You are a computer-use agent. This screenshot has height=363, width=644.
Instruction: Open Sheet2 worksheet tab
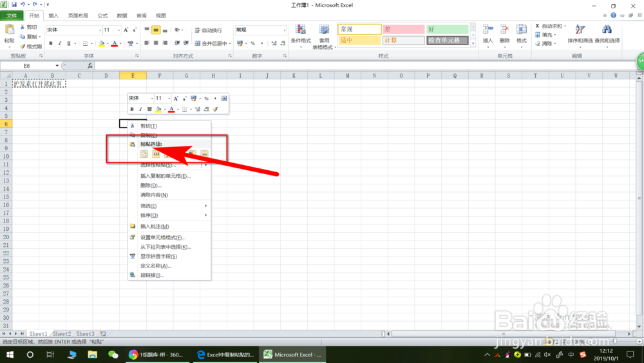pos(62,334)
